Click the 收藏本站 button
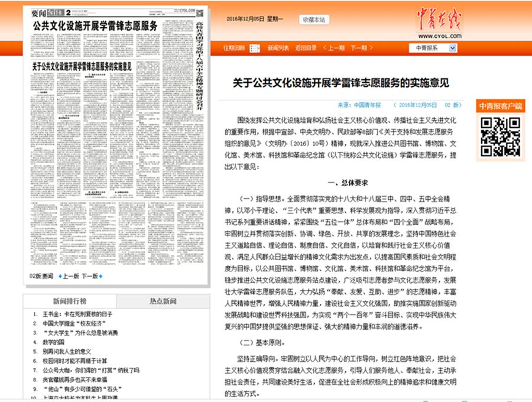 pyautogui.click(x=314, y=20)
